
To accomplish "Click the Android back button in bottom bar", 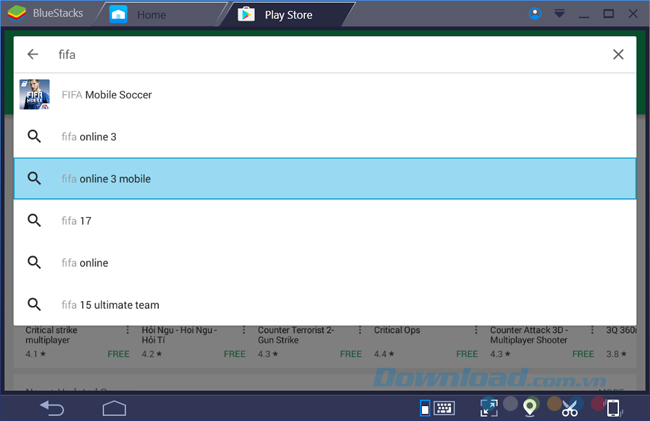I will 52,408.
